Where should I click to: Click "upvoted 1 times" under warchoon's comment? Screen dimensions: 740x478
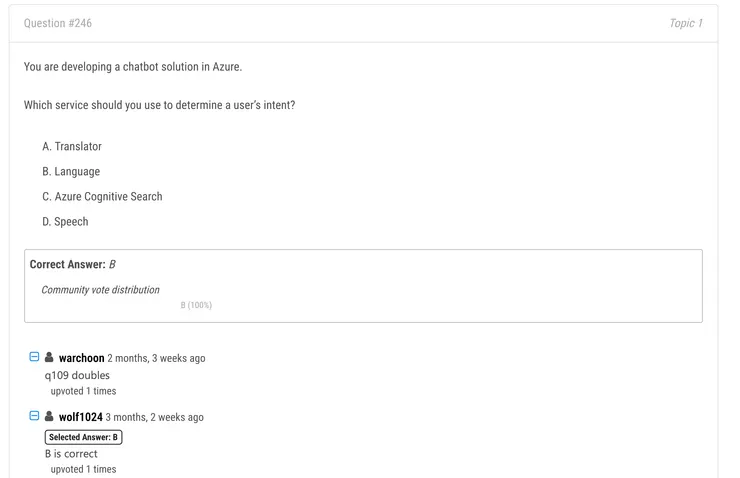83,391
